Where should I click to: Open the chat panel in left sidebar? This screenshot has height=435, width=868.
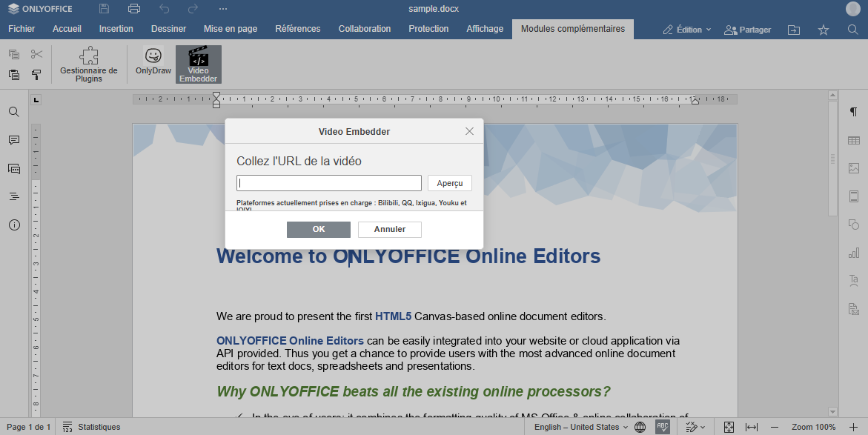(14, 169)
